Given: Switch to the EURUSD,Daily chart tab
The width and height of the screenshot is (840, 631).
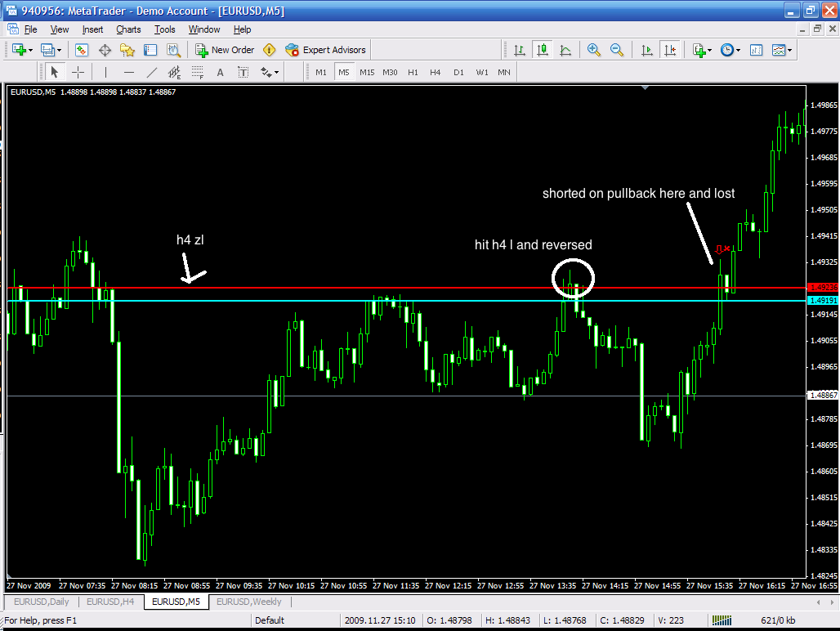Looking at the screenshot, I should (41, 602).
